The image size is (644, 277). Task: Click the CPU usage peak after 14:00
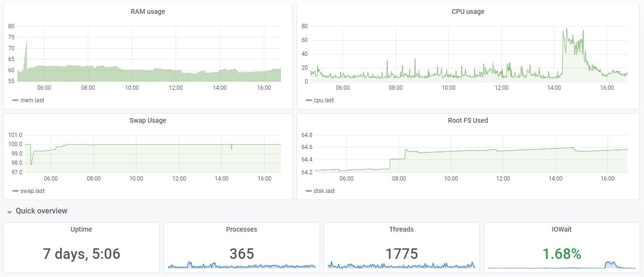click(x=566, y=29)
